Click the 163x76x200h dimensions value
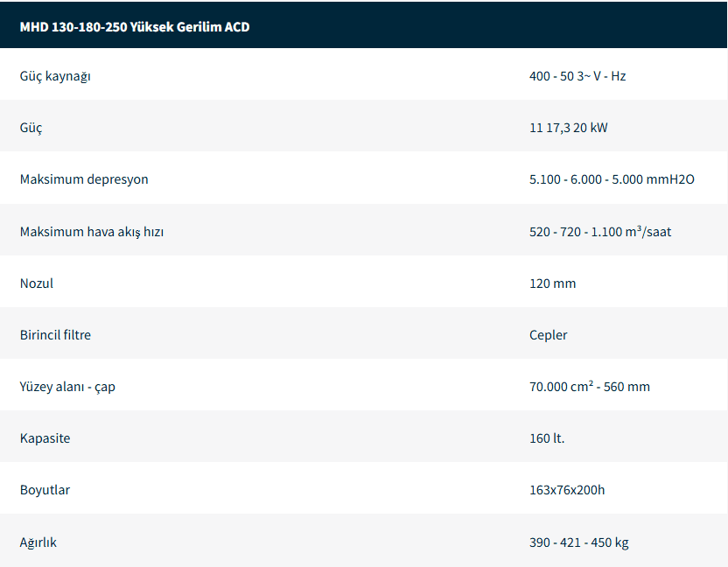Screen dimensions: 728x567 click(x=566, y=490)
